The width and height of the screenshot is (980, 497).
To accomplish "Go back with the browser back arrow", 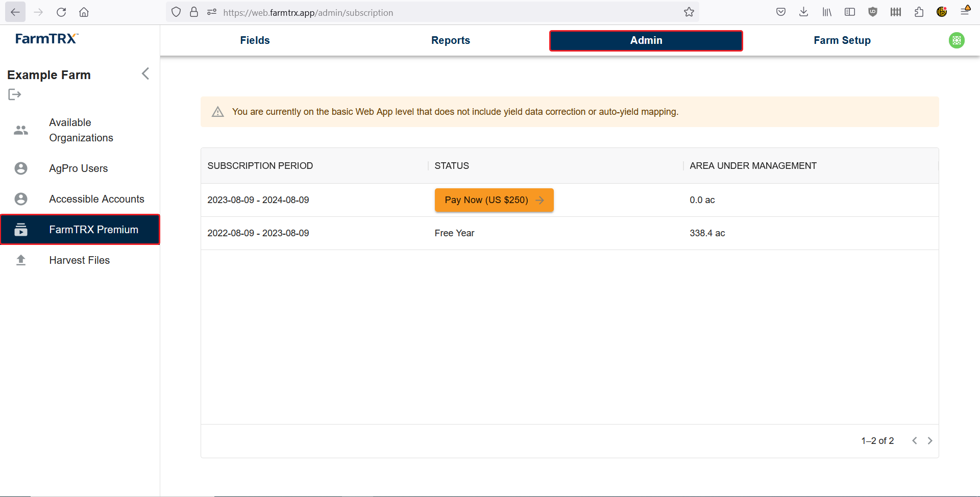I will pyautogui.click(x=15, y=12).
